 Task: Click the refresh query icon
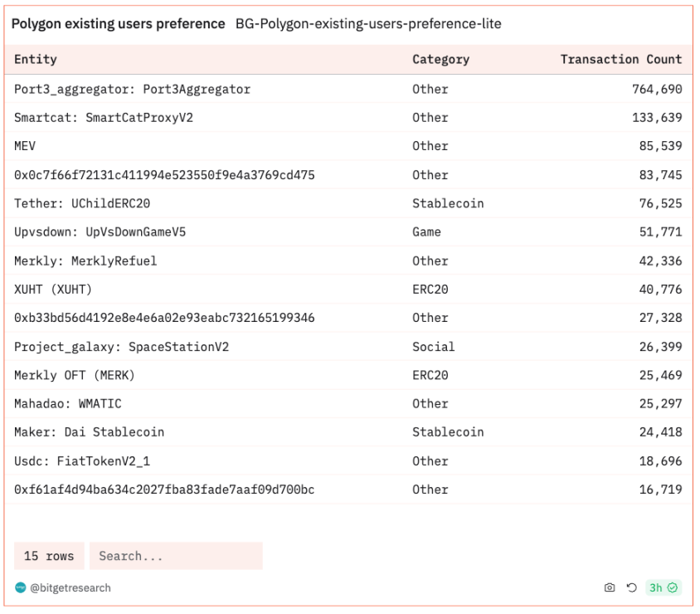[630, 588]
